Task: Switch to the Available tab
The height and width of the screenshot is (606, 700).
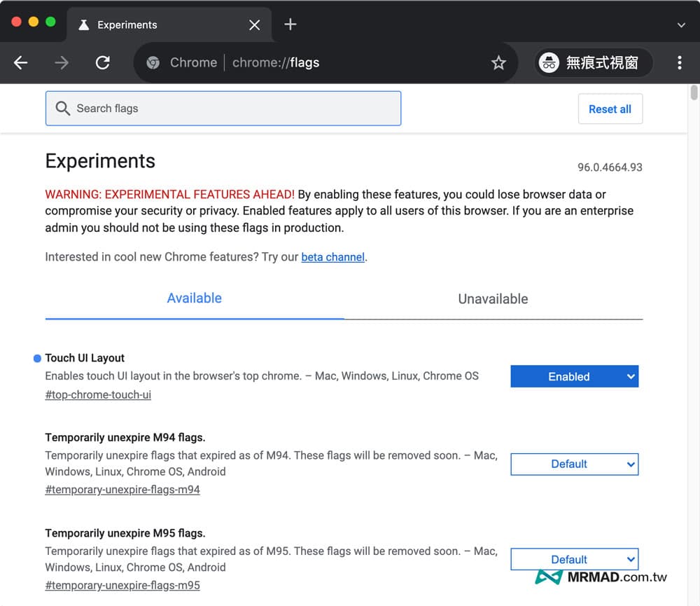Action: [194, 298]
